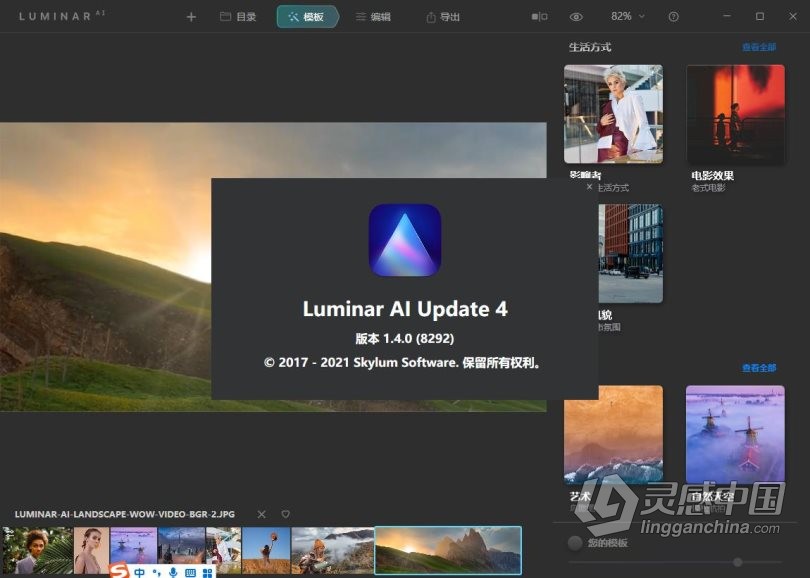
Task: Select filmstrip photo of man among palm leaves
Action: point(37,550)
